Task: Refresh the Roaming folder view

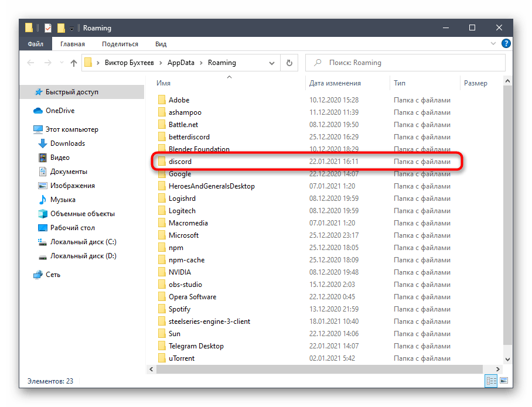Action: [x=289, y=63]
